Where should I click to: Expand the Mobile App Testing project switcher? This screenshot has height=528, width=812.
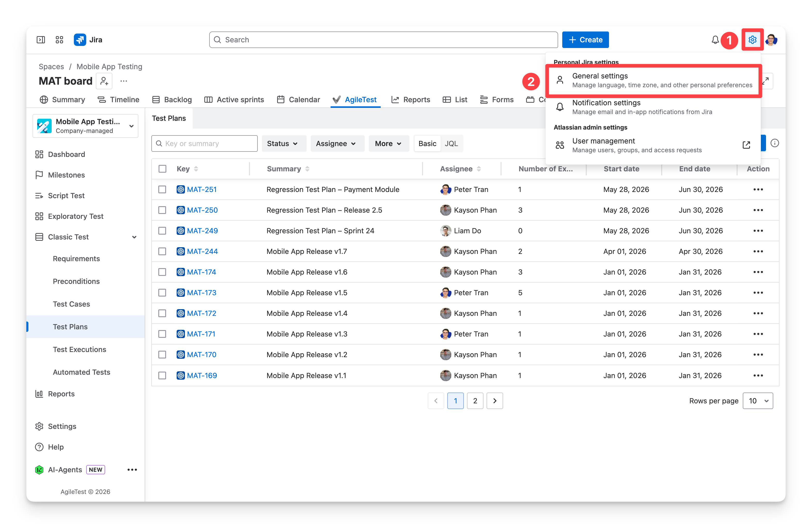pos(85,126)
